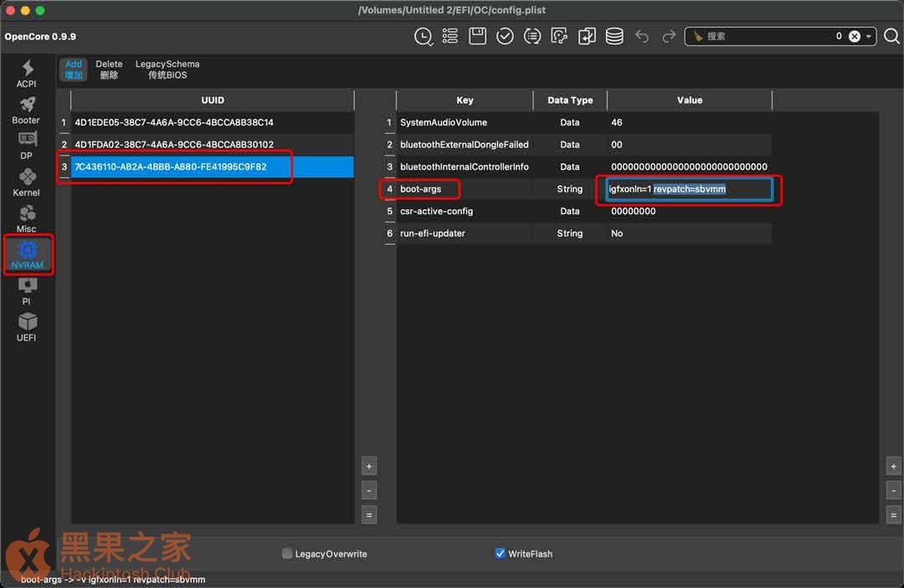Open the DP device properties section
The width and height of the screenshot is (904, 588).
coord(27,146)
